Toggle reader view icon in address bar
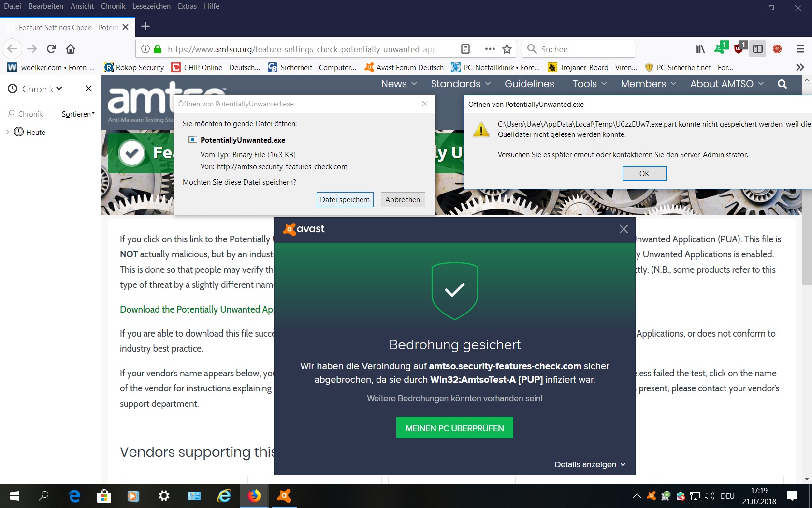812x508 pixels. [x=465, y=49]
